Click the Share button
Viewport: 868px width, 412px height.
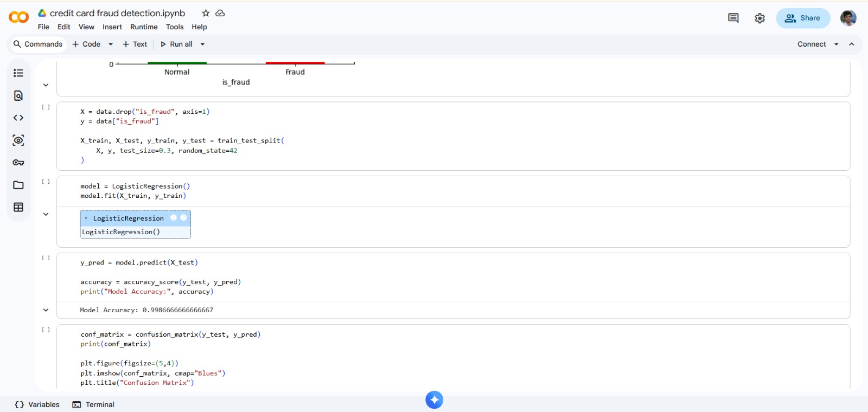pyautogui.click(x=803, y=18)
